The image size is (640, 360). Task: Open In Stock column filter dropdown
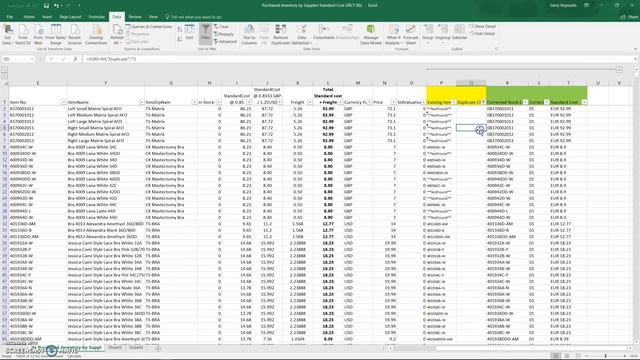pos(219,102)
